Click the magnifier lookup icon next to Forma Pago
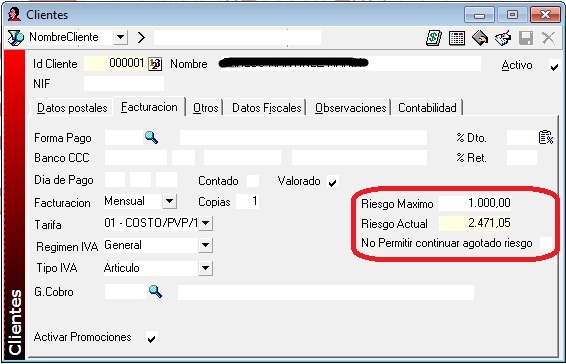The width and height of the screenshot is (566, 364). [151, 138]
